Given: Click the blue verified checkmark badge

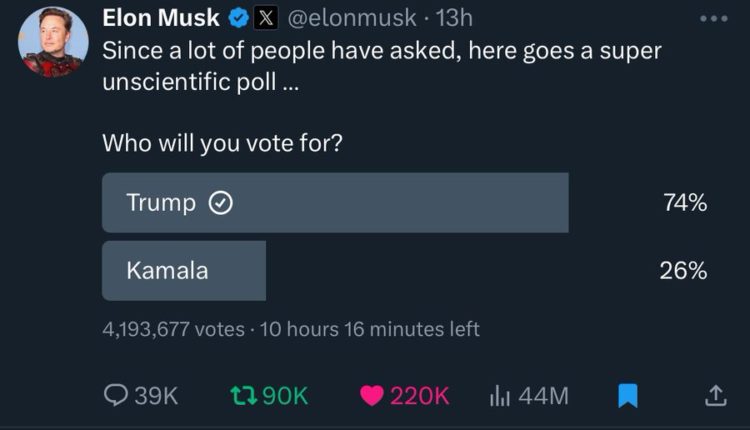Looking at the screenshot, I should click(x=239, y=19).
